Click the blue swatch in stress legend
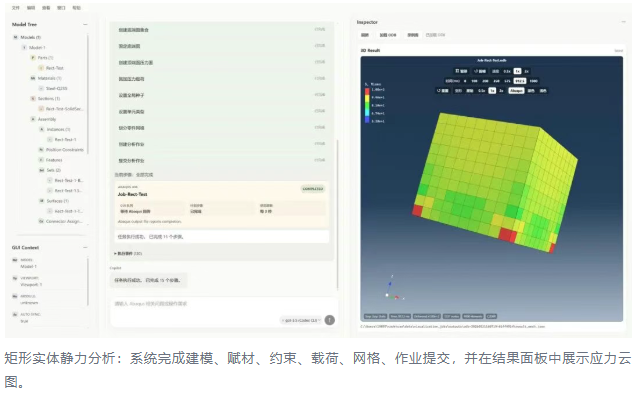 click(x=367, y=120)
